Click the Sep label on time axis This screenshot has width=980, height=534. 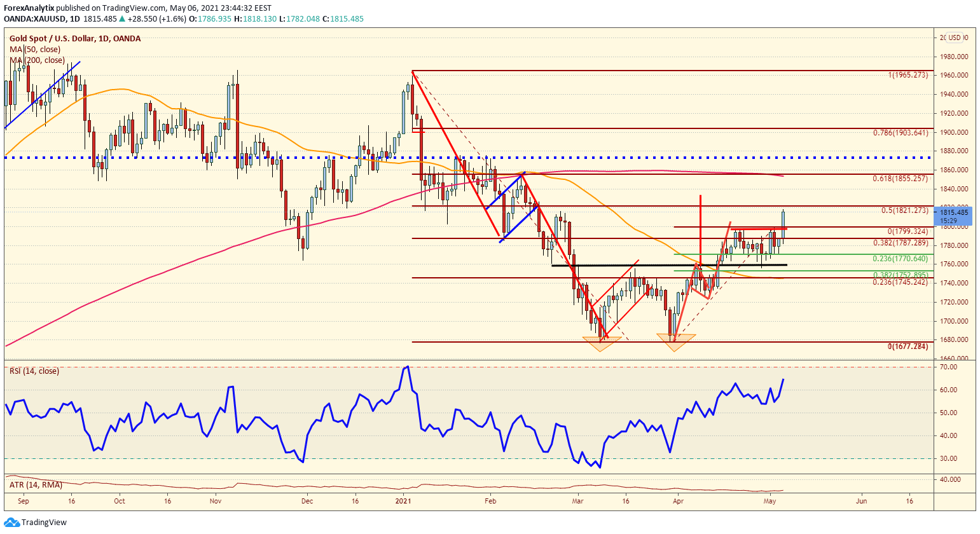click(x=24, y=501)
